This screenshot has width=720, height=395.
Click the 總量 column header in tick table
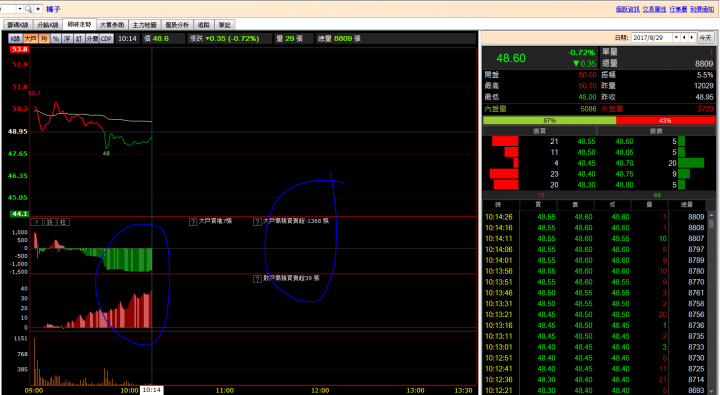tap(686, 205)
